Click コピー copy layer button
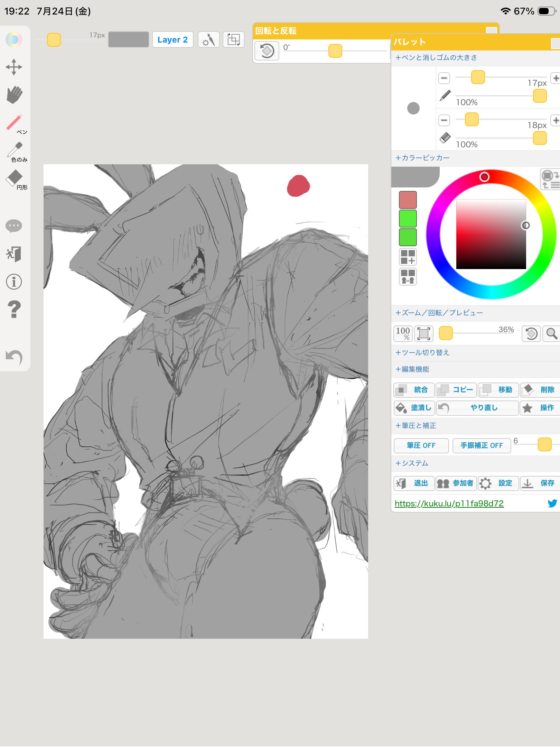The image size is (560, 747). pyautogui.click(x=456, y=390)
